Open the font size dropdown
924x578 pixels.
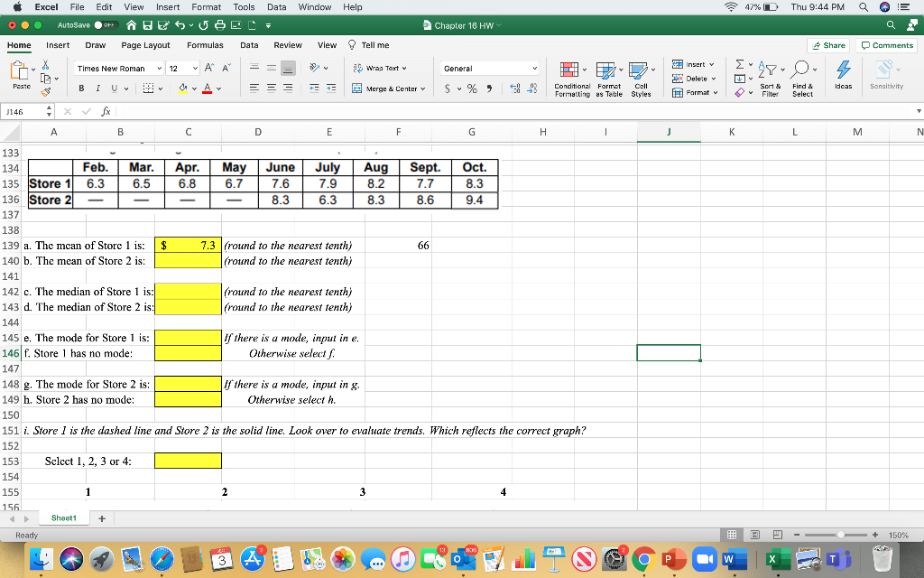[195, 68]
